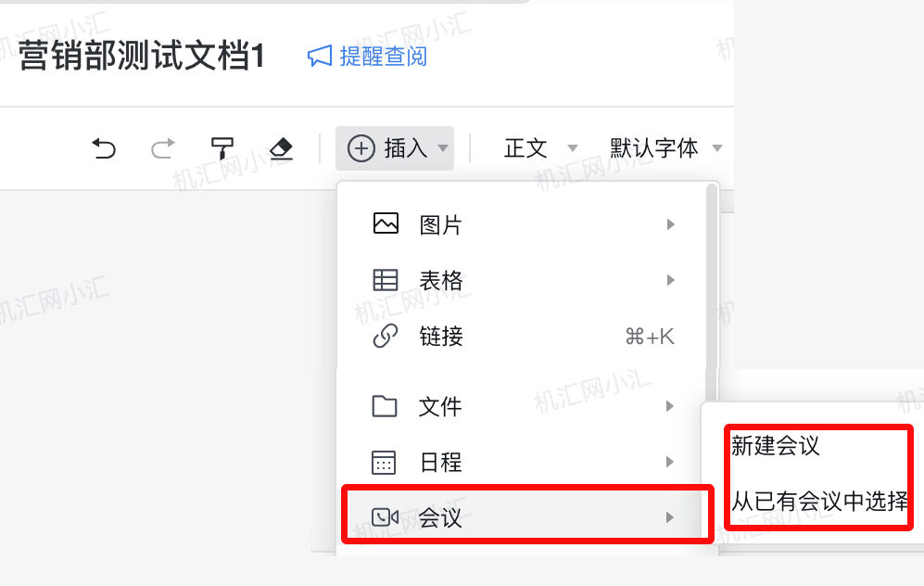Open the 默认字体 font dropdown
This screenshot has height=586, width=924.
click(666, 148)
